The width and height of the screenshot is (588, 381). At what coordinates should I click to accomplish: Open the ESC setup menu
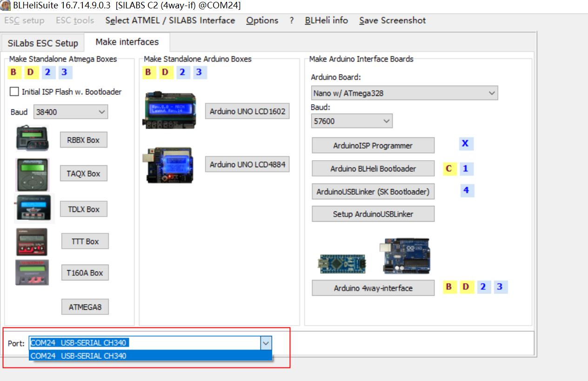click(24, 20)
